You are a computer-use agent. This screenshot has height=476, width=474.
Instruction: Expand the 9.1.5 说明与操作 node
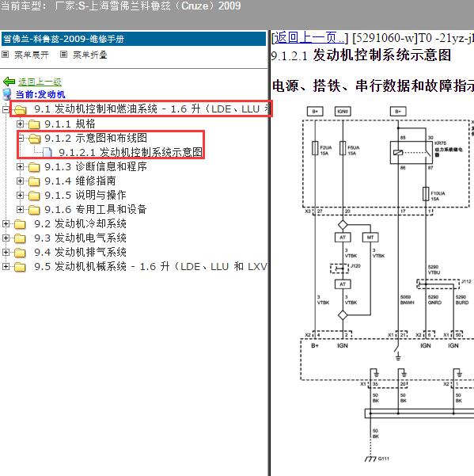(x=20, y=195)
